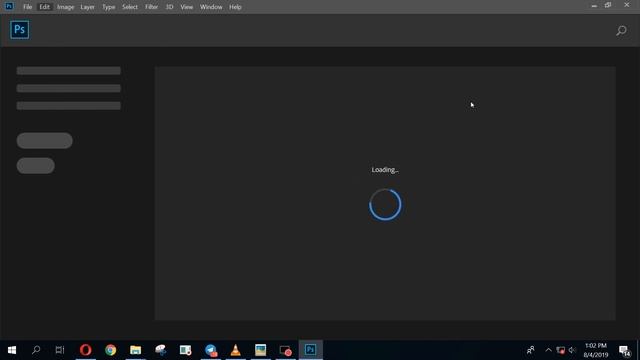640x360 pixels.
Task: Open the 3D menu
Action: 169,7
